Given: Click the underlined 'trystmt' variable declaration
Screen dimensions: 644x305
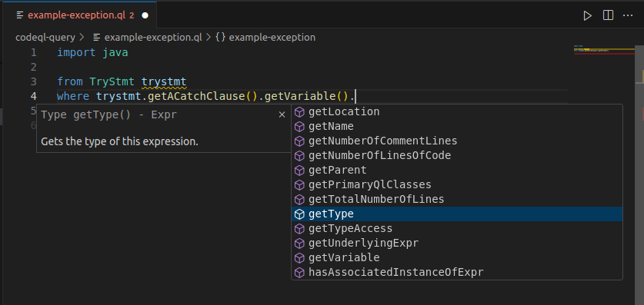Looking at the screenshot, I should (x=164, y=81).
